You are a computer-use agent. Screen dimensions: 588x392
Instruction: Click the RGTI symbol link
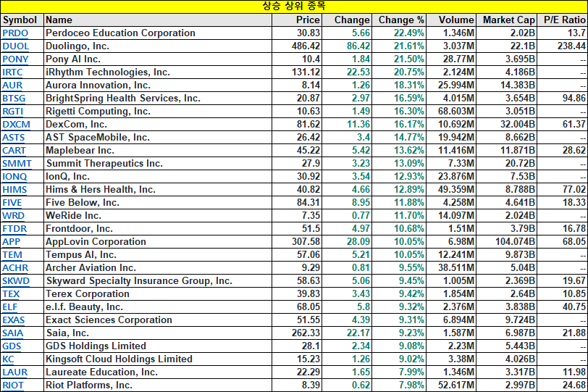(13, 112)
